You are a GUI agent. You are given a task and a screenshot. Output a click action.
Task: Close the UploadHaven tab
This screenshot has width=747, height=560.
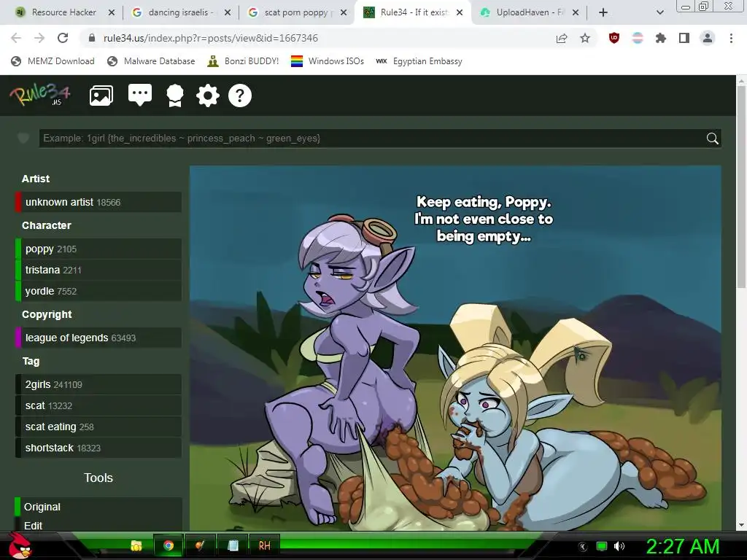(576, 12)
